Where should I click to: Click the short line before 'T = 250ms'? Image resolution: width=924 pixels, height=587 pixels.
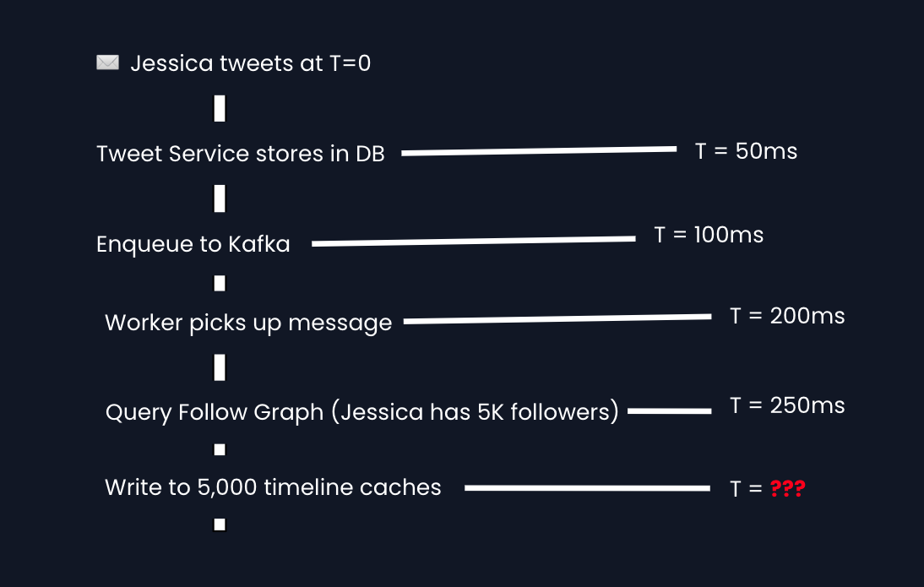pyautogui.click(x=670, y=411)
